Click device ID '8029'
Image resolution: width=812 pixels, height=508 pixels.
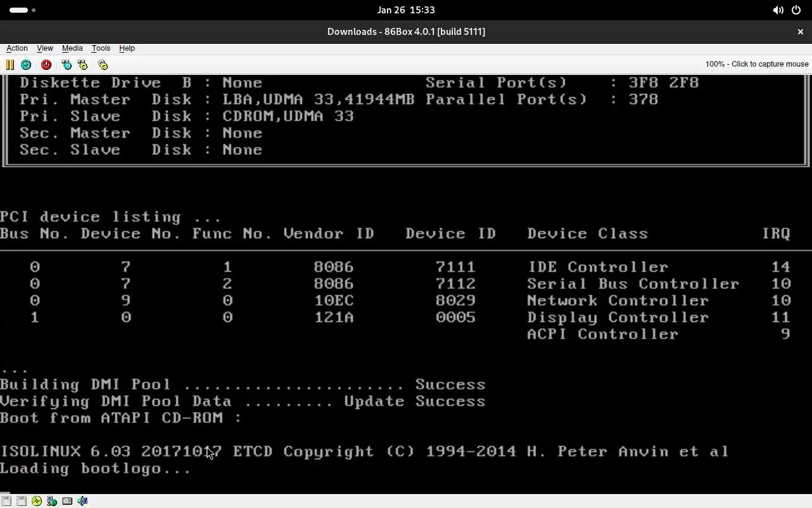(x=455, y=300)
